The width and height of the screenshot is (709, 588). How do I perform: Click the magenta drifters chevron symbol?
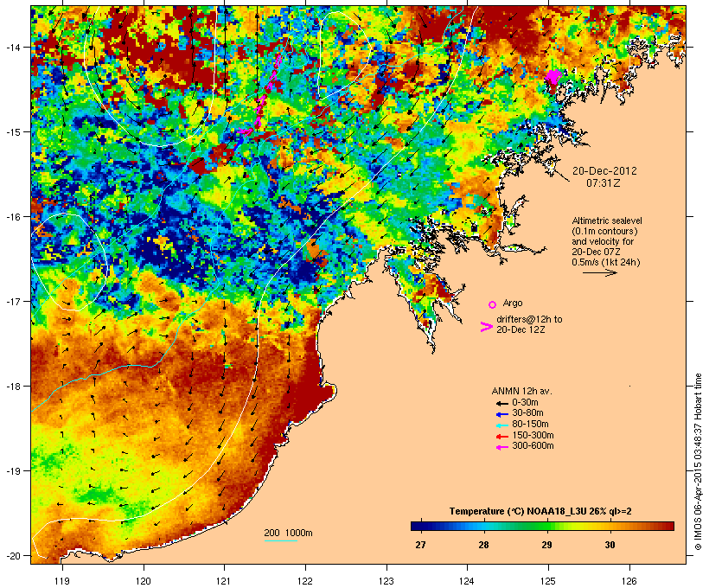(x=486, y=327)
